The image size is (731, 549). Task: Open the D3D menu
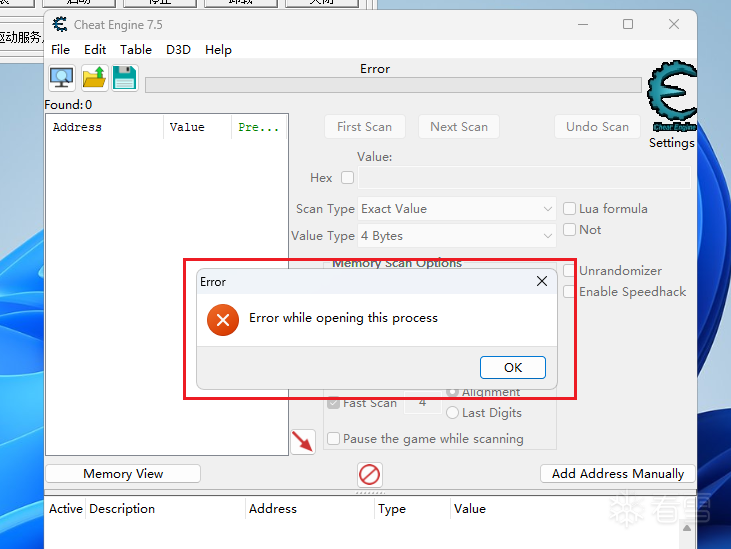(x=178, y=49)
